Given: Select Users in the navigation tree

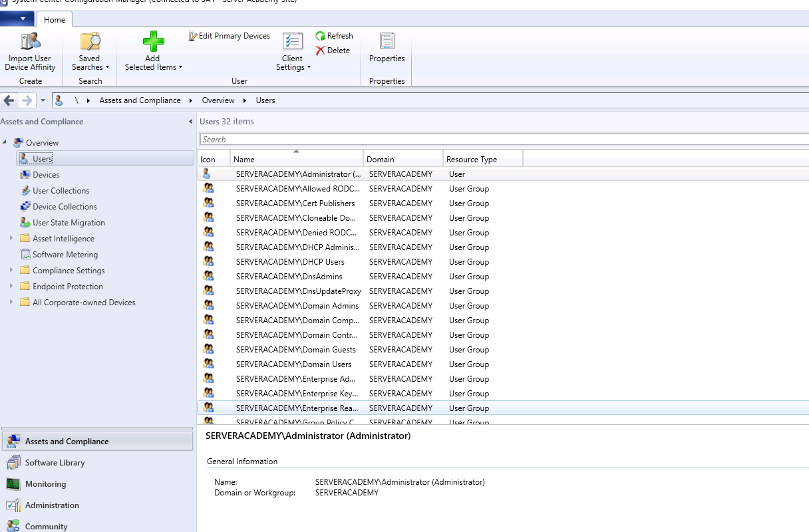Looking at the screenshot, I should point(105,159).
